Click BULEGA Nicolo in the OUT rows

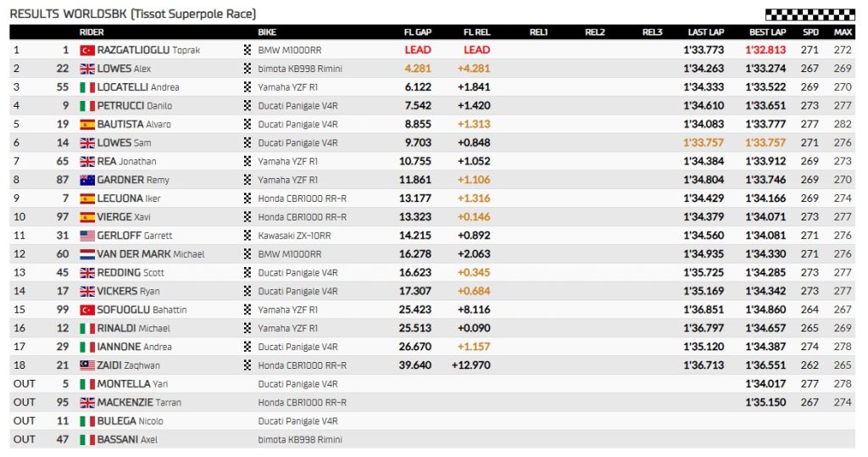pos(131,421)
